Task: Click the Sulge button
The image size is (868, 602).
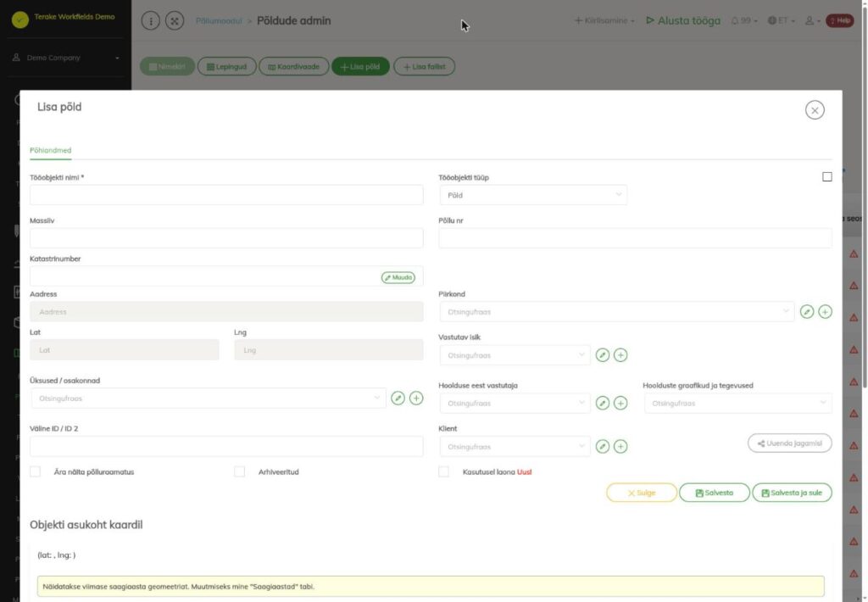Action: point(641,493)
